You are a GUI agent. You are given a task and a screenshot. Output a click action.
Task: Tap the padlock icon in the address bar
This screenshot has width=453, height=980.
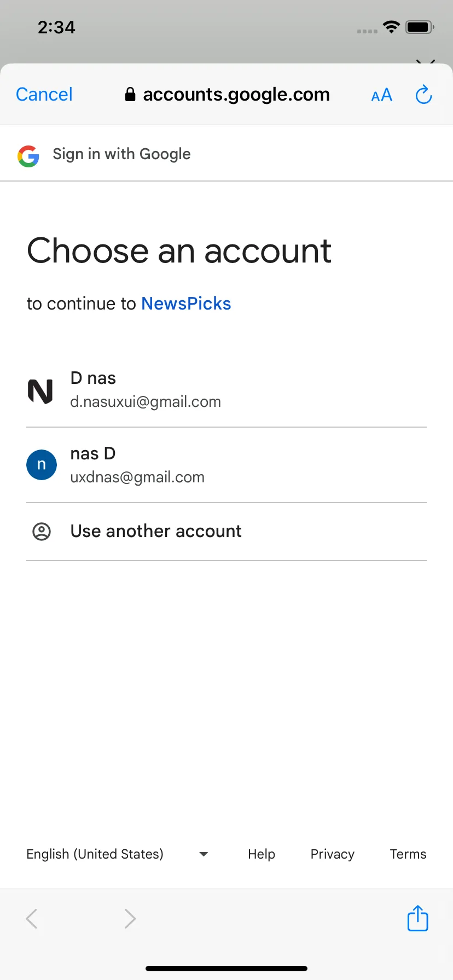coord(130,95)
